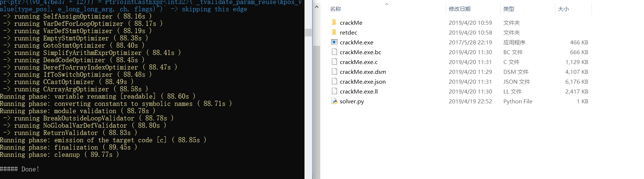This screenshot has height=179, width=644.
Task: Sort files by the 名称 column header
Action: [x=335, y=9]
